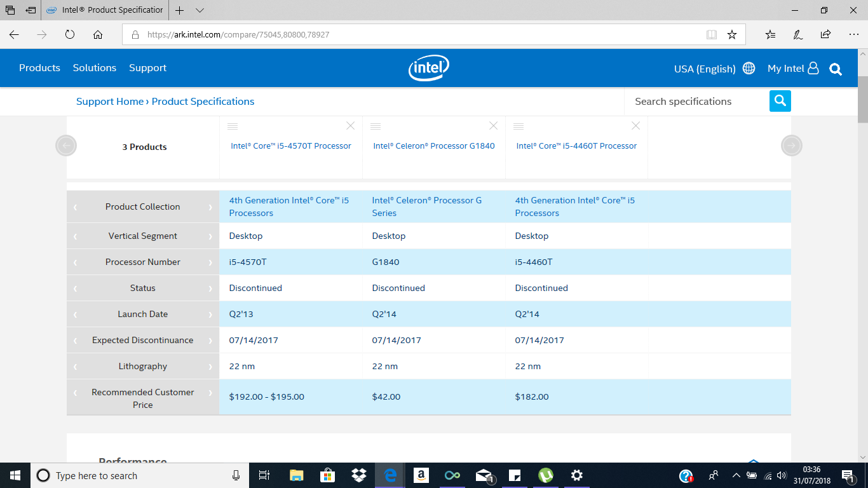Open the favorites hub
Screen dimensions: 868x488
tap(770, 35)
